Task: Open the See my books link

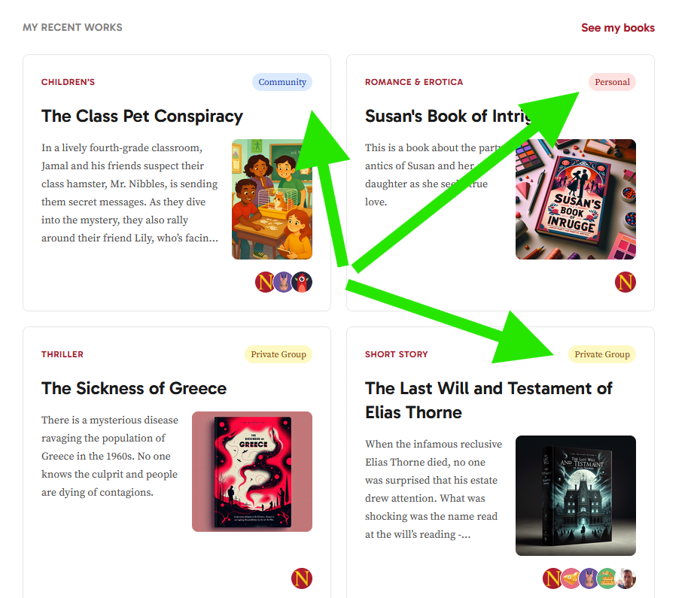Action: pos(618,28)
